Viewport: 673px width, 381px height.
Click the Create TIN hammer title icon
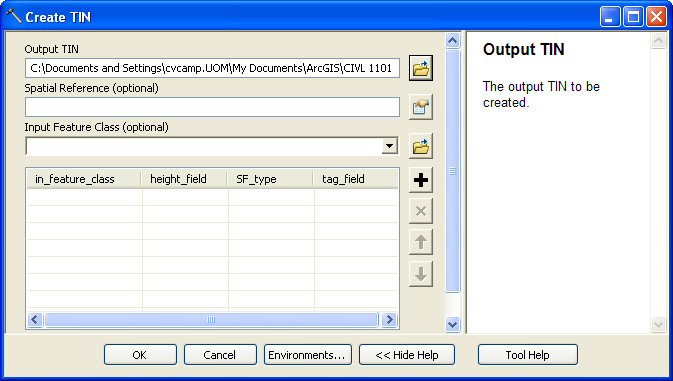13,16
